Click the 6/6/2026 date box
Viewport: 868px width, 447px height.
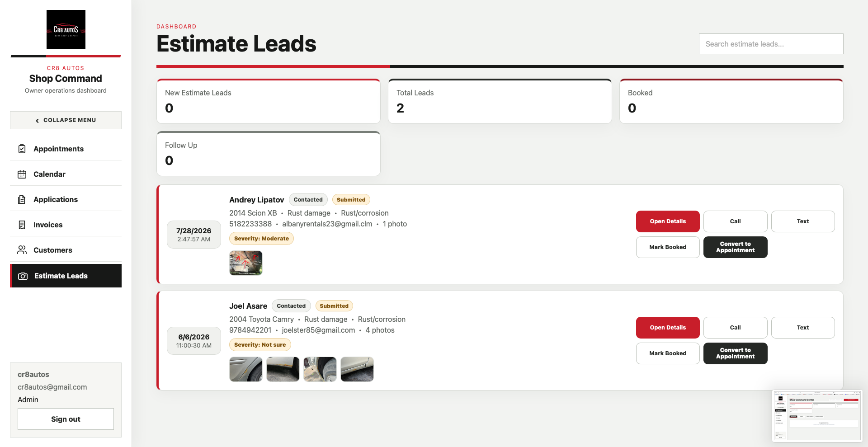pyautogui.click(x=194, y=341)
